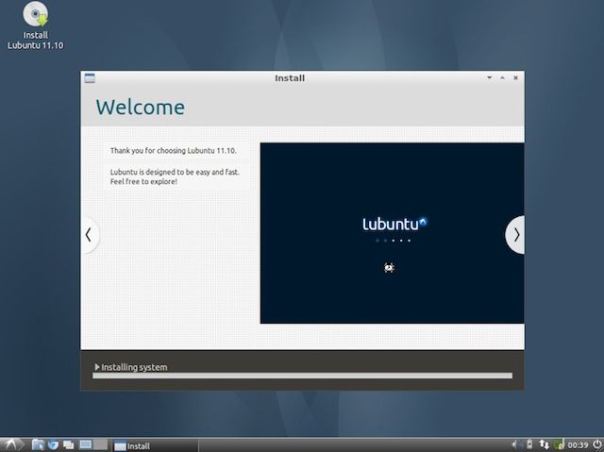Close the Install window
This screenshot has height=452, width=604.
[x=515, y=78]
